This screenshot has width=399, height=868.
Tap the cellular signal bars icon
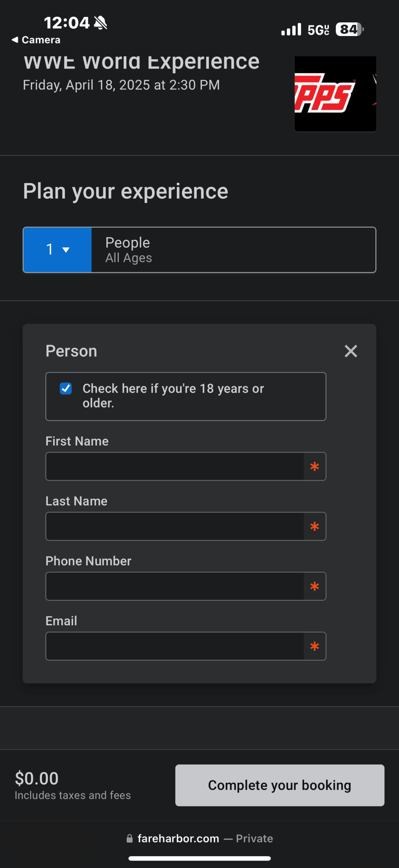pyautogui.click(x=291, y=29)
